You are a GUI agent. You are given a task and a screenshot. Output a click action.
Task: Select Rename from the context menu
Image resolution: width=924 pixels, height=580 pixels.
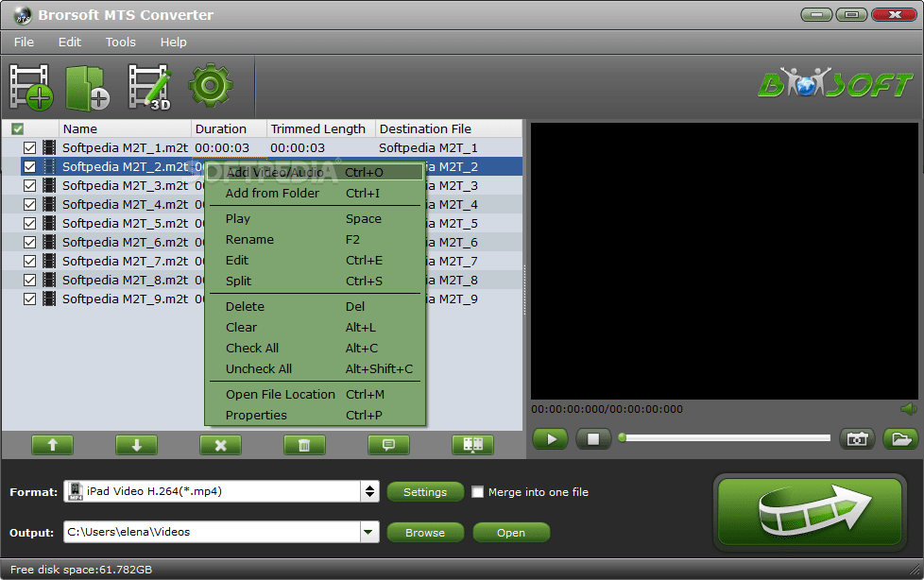[315, 240]
